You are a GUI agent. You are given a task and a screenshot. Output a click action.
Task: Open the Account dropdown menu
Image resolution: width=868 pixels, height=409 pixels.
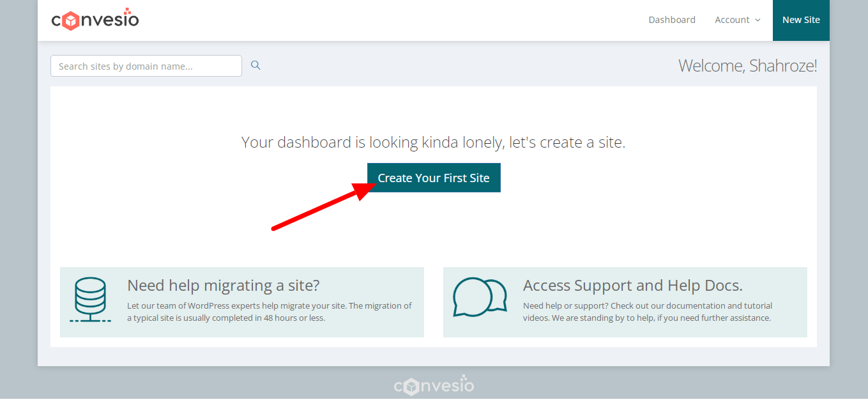(733, 20)
